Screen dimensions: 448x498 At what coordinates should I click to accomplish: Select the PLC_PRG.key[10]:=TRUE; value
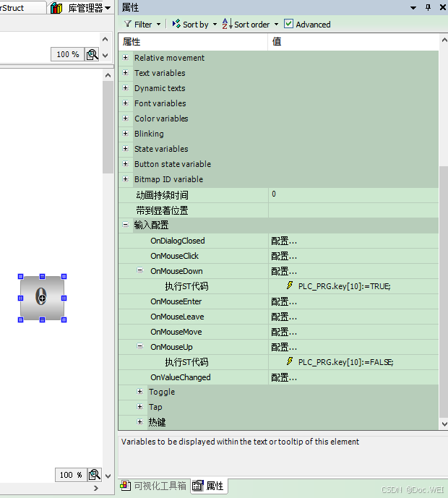point(345,286)
